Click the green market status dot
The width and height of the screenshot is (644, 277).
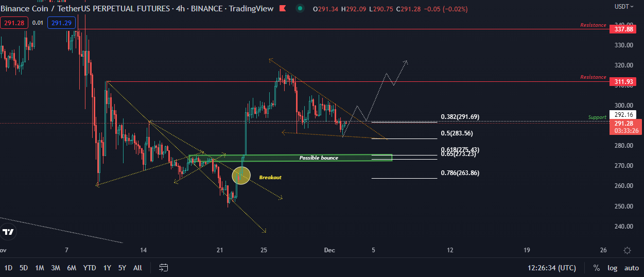coord(300,8)
